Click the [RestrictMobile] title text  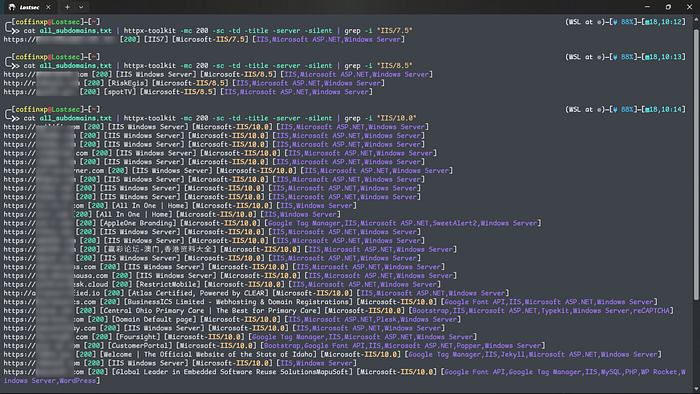pos(167,284)
